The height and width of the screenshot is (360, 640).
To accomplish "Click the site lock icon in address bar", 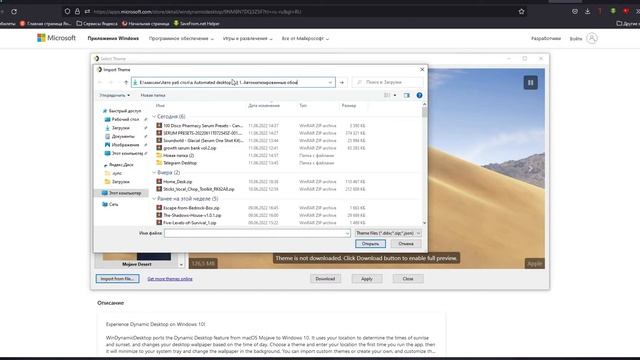I will [77, 12].
